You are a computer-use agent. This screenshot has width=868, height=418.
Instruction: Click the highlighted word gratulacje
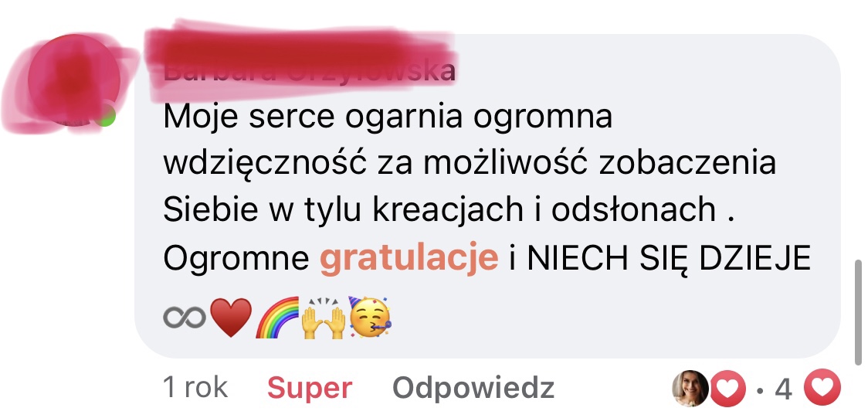(x=409, y=258)
